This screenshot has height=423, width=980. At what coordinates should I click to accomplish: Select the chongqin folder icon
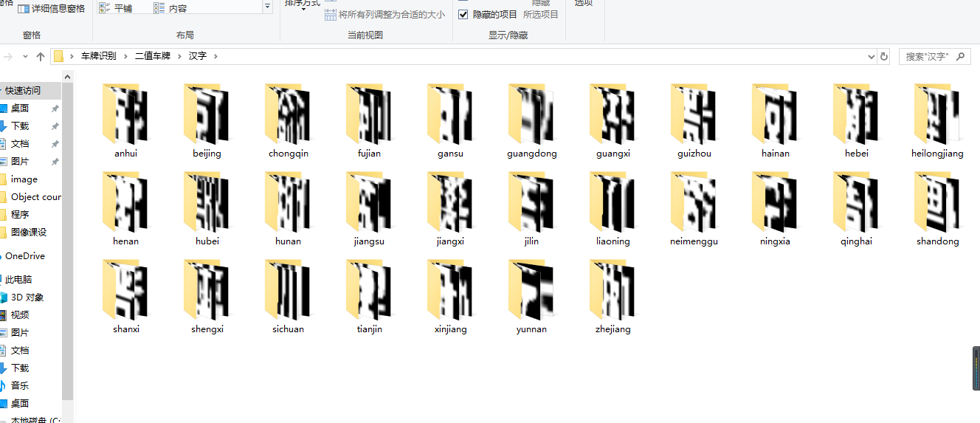pos(288,114)
